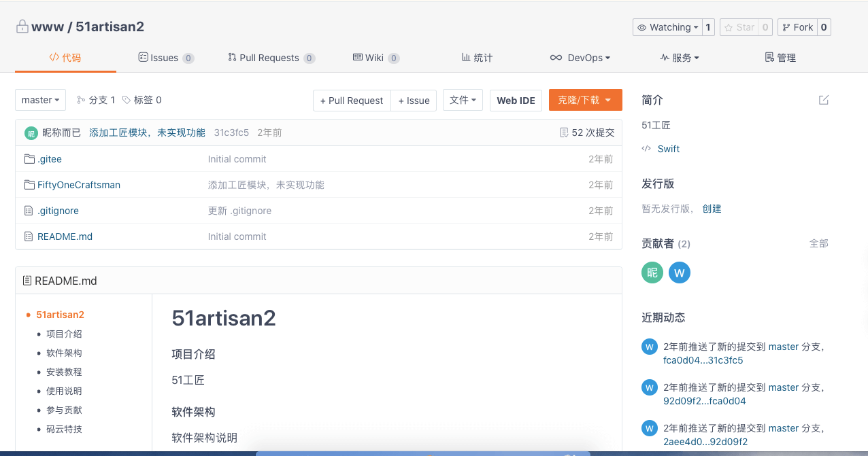Click the edit icon next to 简介
Image resolution: width=868 pixels, height=456 pixels.
pyautogui.click(x=824, y=100)
